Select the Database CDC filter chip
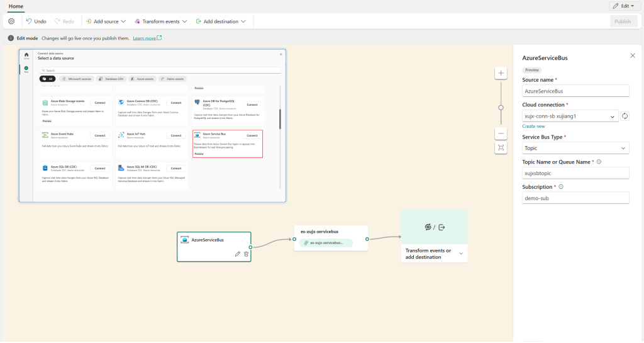Viewport: 644px width, 343px height. pyautogui.click(x=111, y=79)
